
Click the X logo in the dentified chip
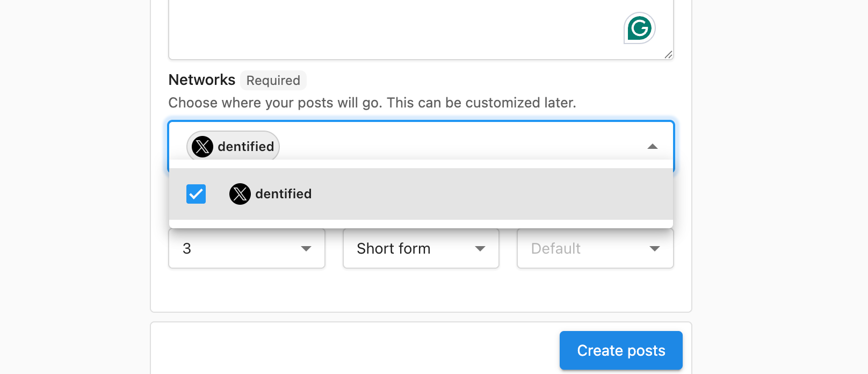tap(202, 146)
